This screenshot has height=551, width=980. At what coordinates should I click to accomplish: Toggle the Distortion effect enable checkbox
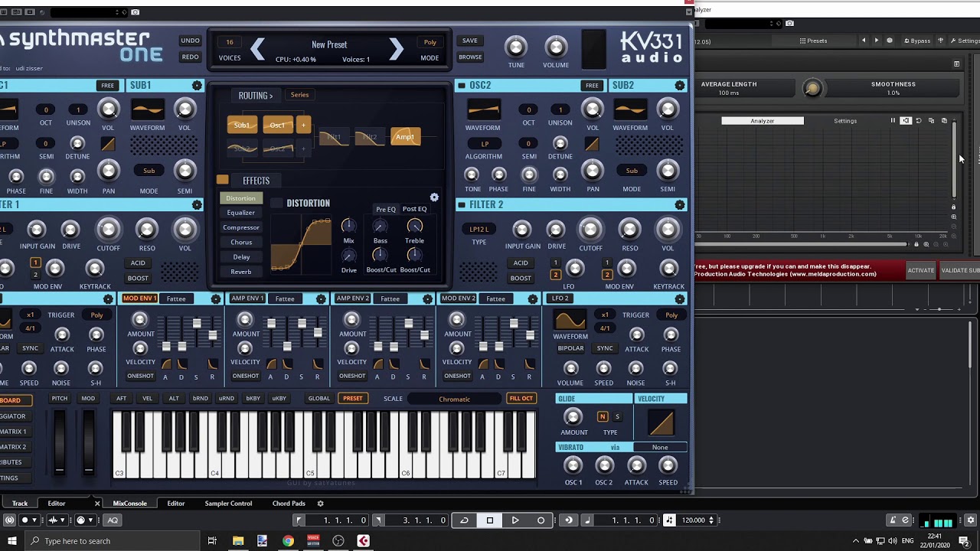tap(277, 204)
